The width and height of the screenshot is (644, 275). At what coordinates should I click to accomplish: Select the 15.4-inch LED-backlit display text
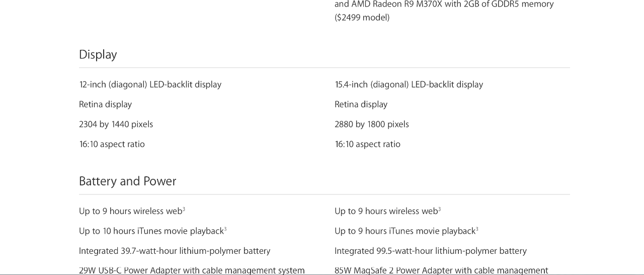click(409, 85)
